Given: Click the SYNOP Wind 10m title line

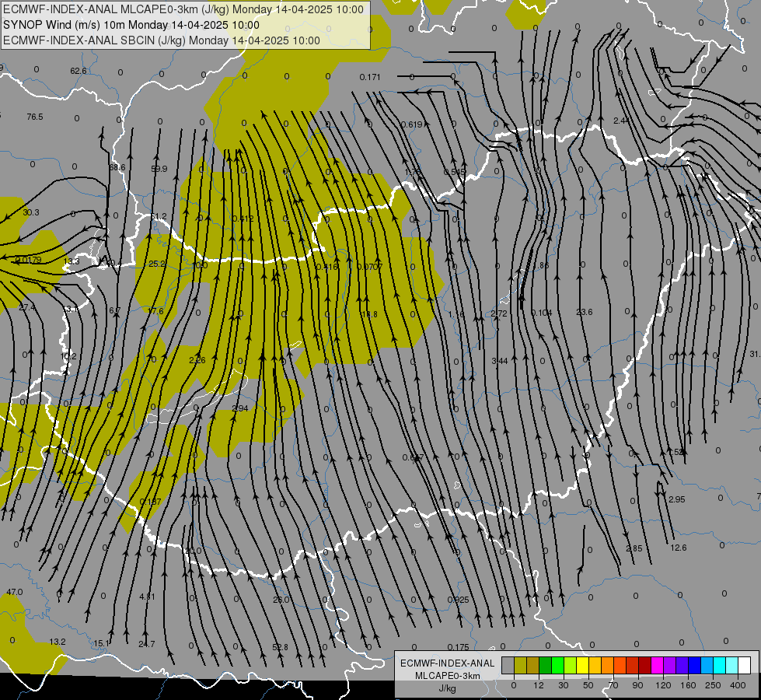Looking at the screenshot, I should point(131,25).
